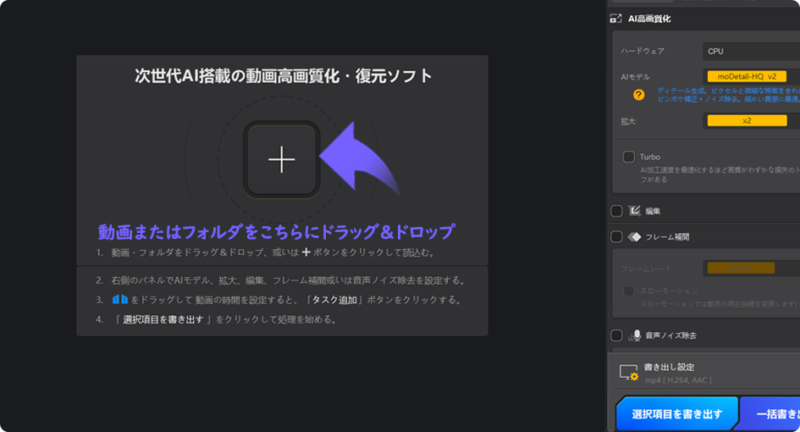The height and width of the screenshot is (432, 800).
Task: Open the AIモデル moDetail-HQ v2 dropdown
Action: click(x=746, y=76)
